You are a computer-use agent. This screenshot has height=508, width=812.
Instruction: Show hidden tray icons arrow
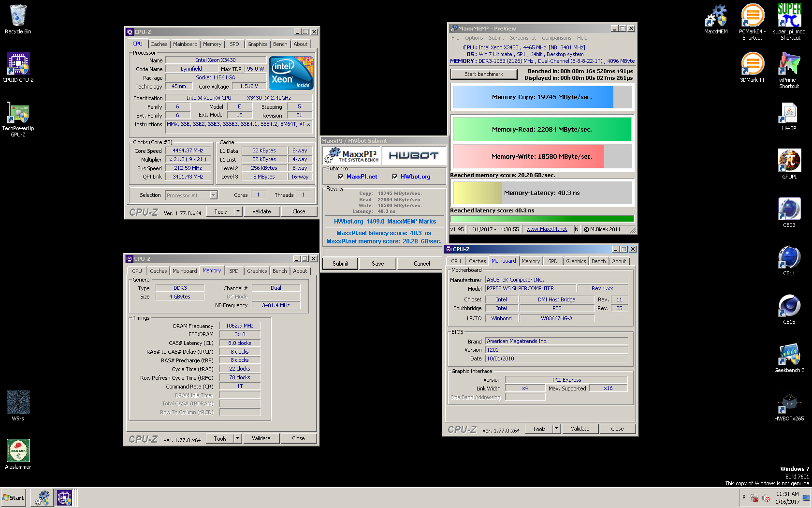pos(744,497)
